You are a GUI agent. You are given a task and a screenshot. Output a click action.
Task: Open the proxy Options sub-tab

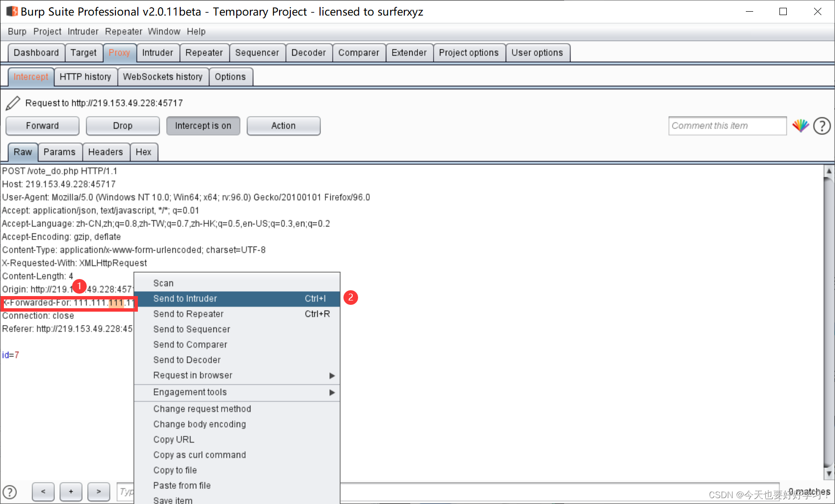(230, 77)
